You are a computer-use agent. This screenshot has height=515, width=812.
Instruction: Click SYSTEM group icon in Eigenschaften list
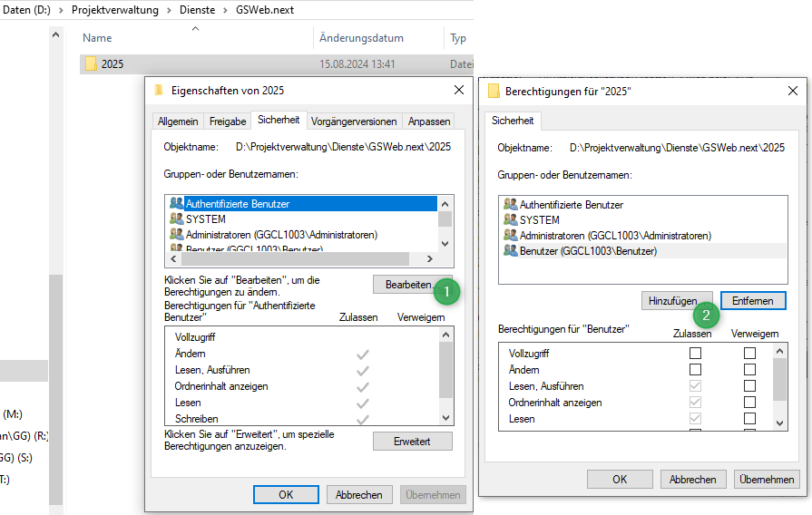pyautogui.click(x=177, y=219)
